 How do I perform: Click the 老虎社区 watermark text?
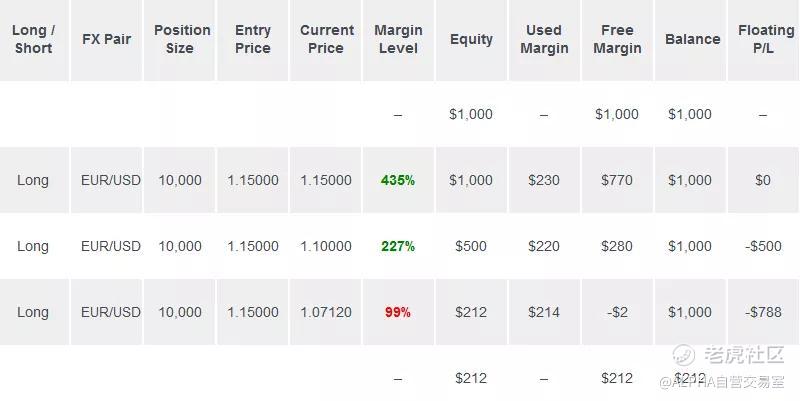coord(744,355)
